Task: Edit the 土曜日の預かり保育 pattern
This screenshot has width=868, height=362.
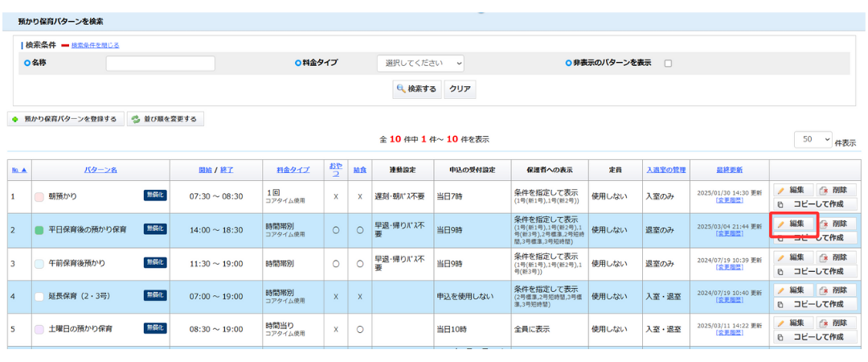Action: 793,323
